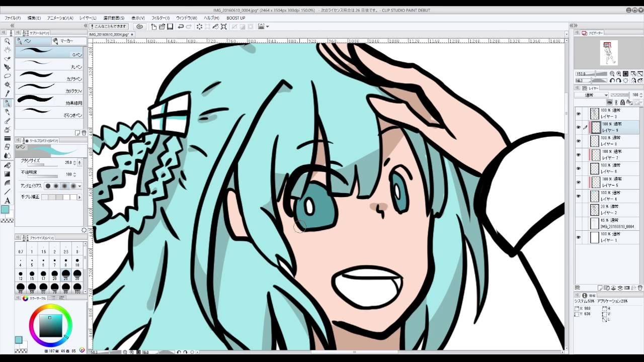
Task: Hide layer レイヤー 4 eye icon
Action: pyautogui.click(x=579, y=196)
